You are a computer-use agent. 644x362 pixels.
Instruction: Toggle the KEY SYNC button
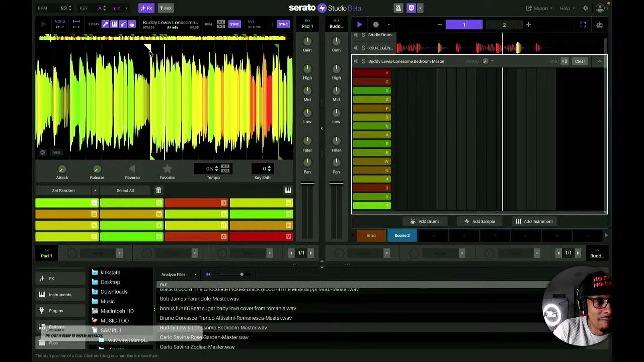pos(283,24)
